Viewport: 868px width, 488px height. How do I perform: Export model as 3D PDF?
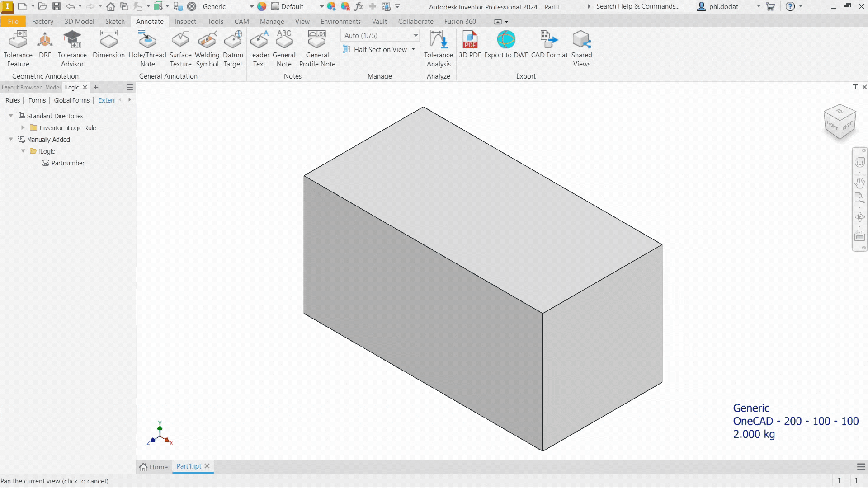470,44
